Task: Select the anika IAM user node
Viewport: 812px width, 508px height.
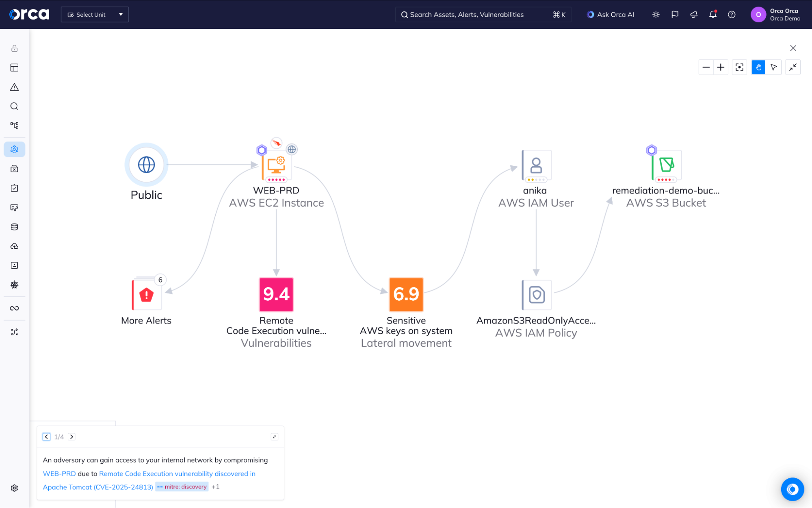Action: pos(536,165)
